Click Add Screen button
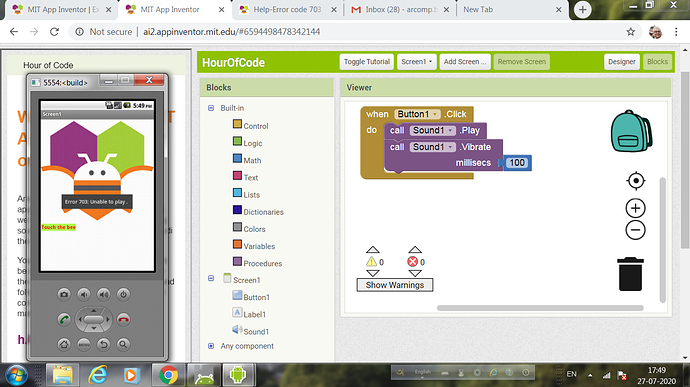This screenshot has width=690, height=387. [465, 62]
